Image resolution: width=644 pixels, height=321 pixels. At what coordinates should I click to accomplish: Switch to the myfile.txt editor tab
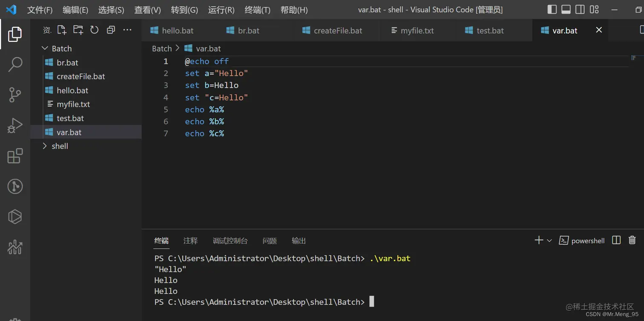(417, 30)
